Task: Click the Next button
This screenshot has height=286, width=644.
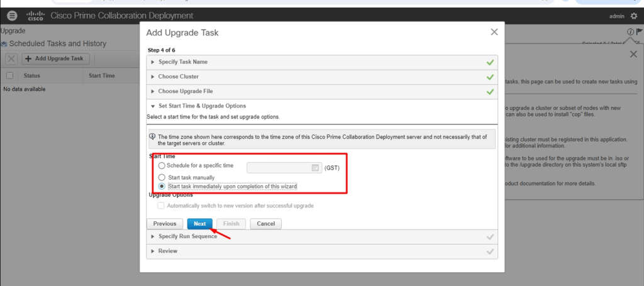Action: coord(199,224)
